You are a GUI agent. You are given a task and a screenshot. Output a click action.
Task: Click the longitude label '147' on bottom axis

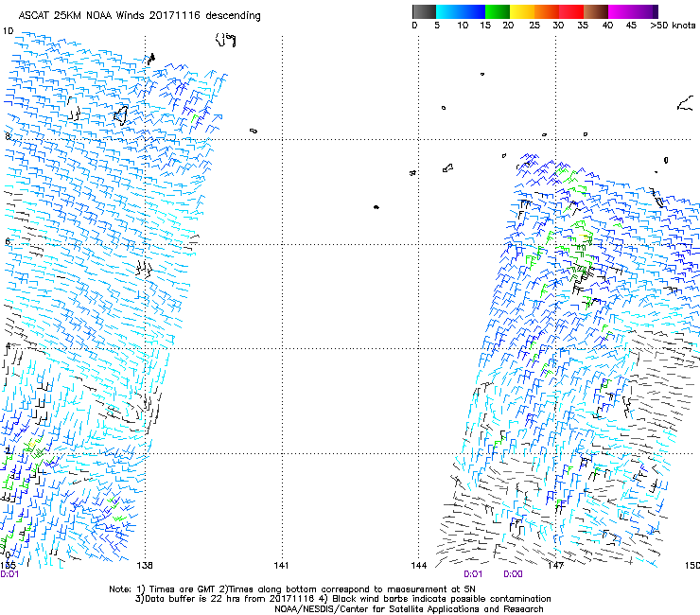[555, 566]
